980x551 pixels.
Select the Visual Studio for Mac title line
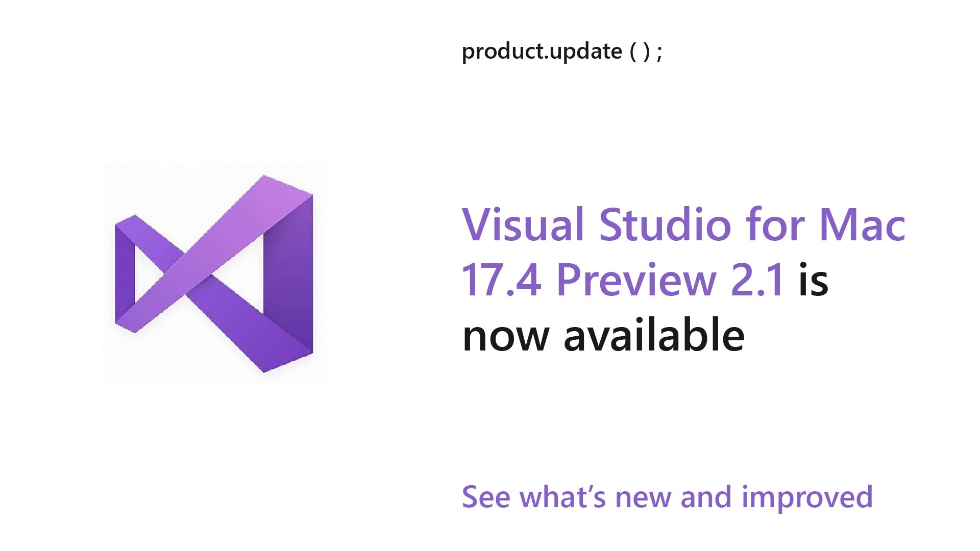[683, 224]
